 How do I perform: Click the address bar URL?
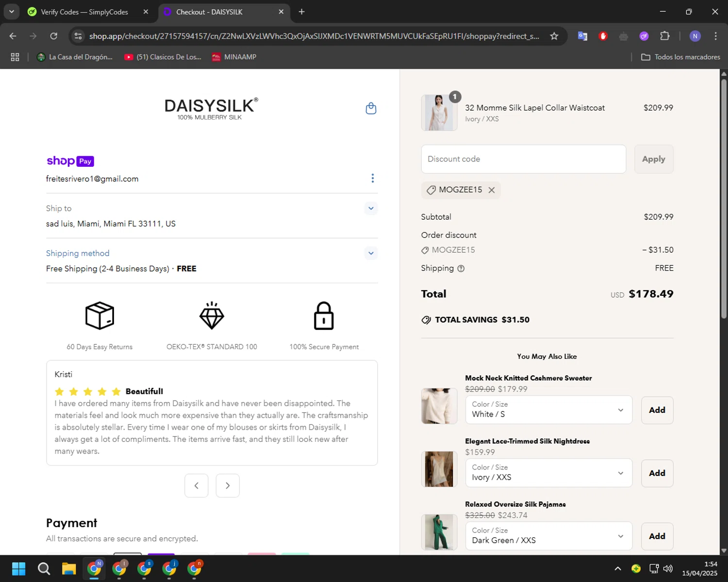[314, 36]
